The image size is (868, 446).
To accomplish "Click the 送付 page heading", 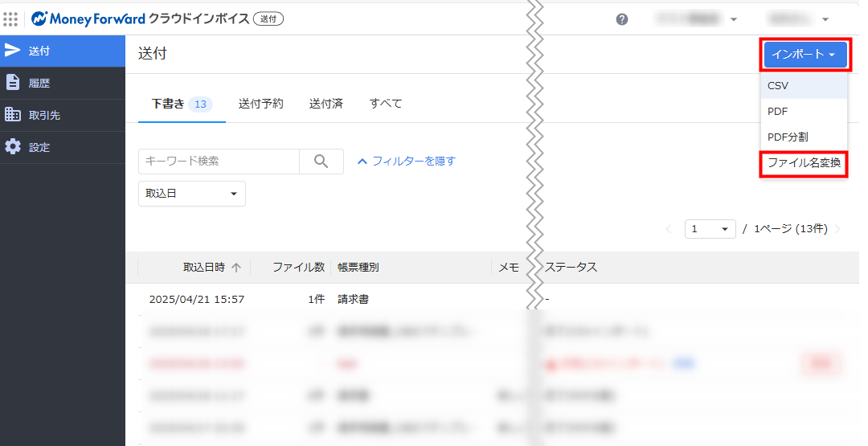I will (152, 54).
